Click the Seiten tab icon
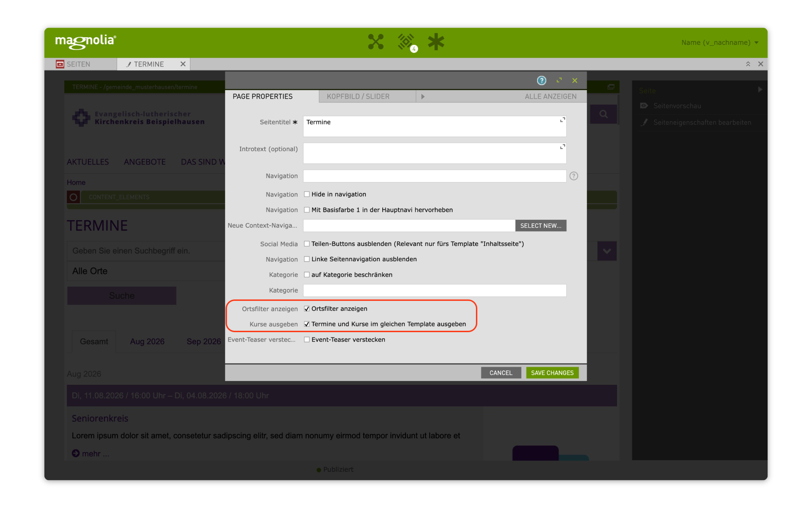Screen dimensions: 812x508 tap(60, 64)
